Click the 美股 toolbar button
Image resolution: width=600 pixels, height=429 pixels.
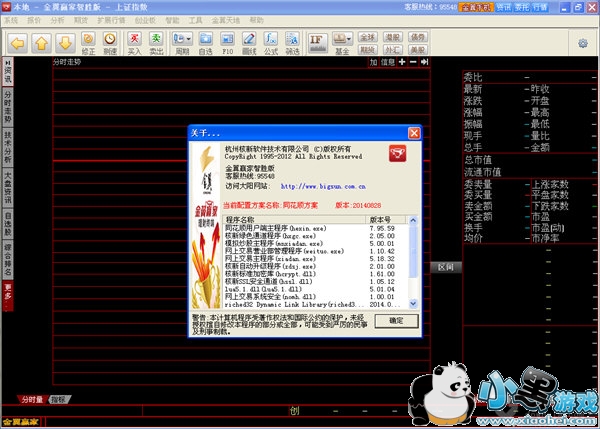(x=417, y=50)
